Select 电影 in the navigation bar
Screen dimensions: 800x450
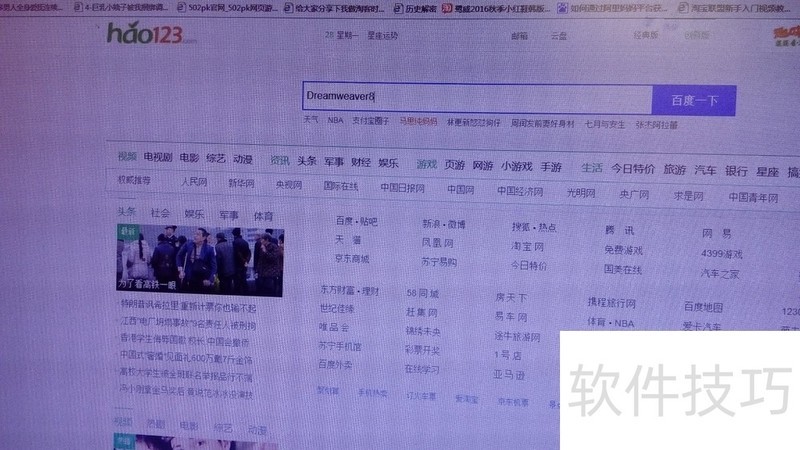(x=189, y=158)
